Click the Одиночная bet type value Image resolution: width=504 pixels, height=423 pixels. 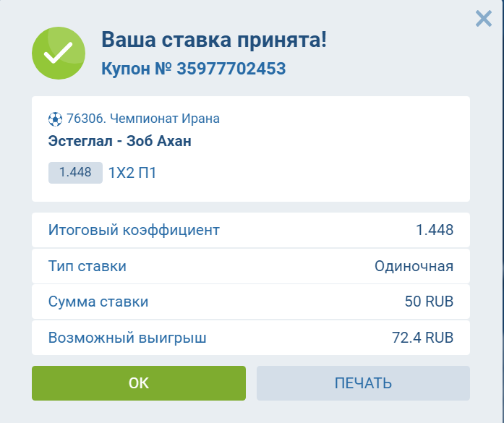(414, 266)
